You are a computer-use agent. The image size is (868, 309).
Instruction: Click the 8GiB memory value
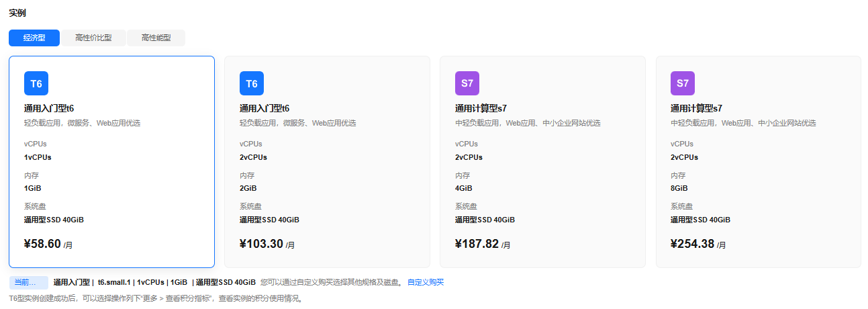tap(679, 188)
